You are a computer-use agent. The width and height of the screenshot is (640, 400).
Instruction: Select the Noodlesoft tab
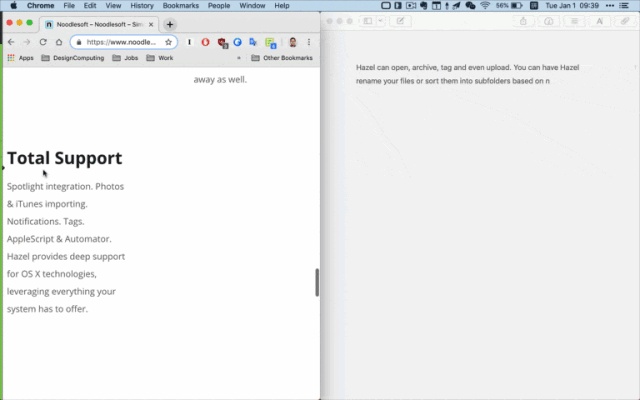coord(99,24)
